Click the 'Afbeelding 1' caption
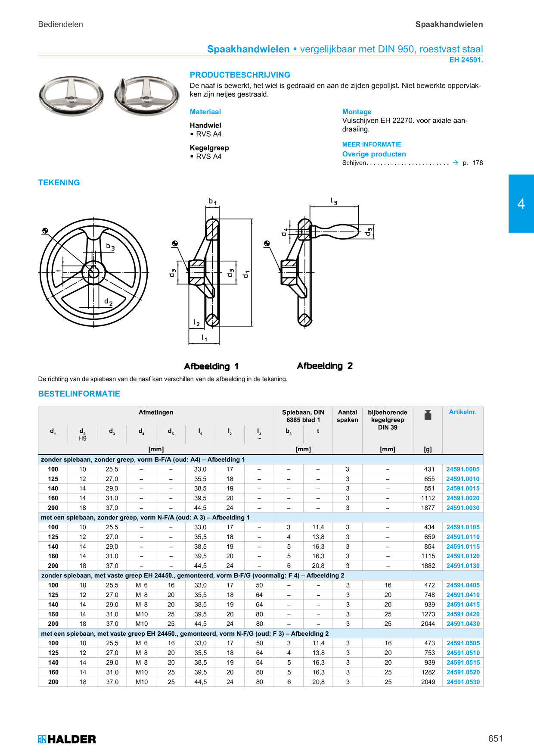Viewport: 534px width, 756px height. [x=211, y=366]
